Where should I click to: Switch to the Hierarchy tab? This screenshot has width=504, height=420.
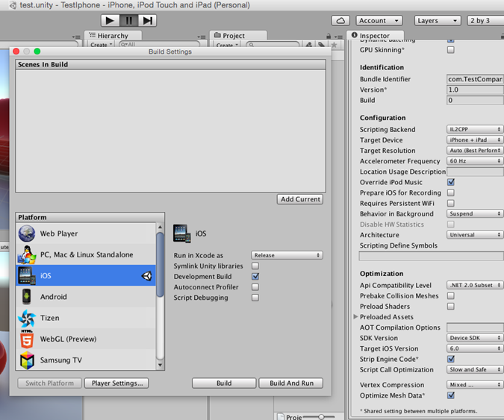[113, 35]
